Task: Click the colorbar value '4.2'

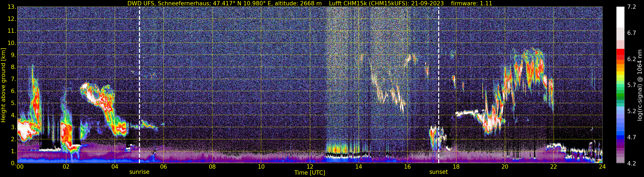Action: click(x=632, y=163)
